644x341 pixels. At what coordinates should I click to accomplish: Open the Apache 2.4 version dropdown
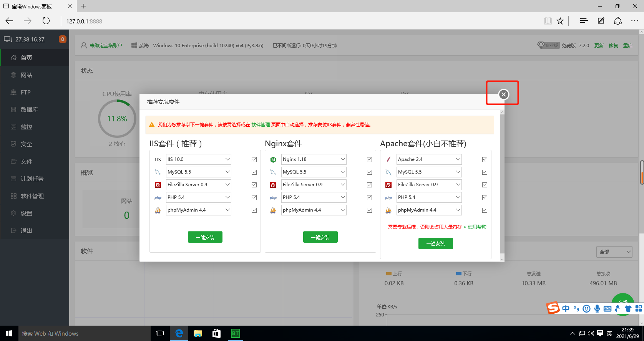tap(429, 159)
